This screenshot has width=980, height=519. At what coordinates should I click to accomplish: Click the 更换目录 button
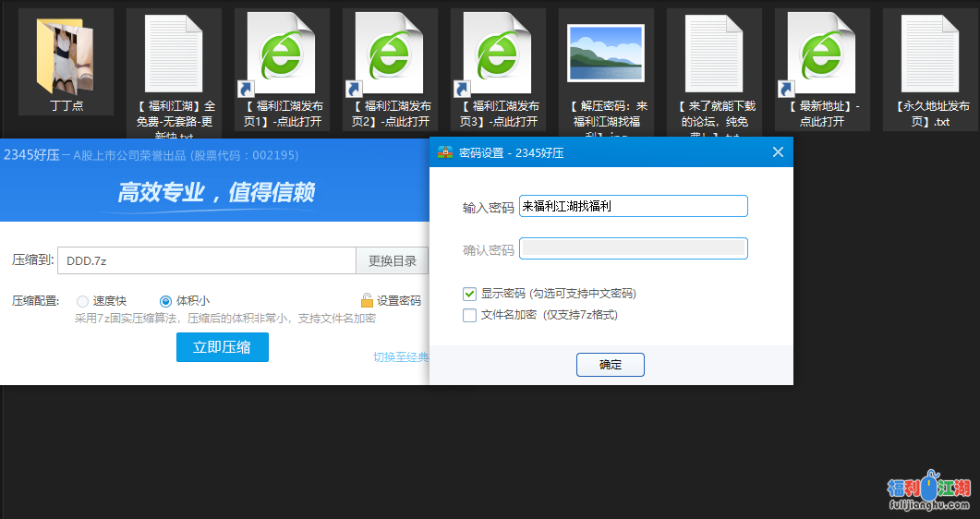(x=392, y=261)
